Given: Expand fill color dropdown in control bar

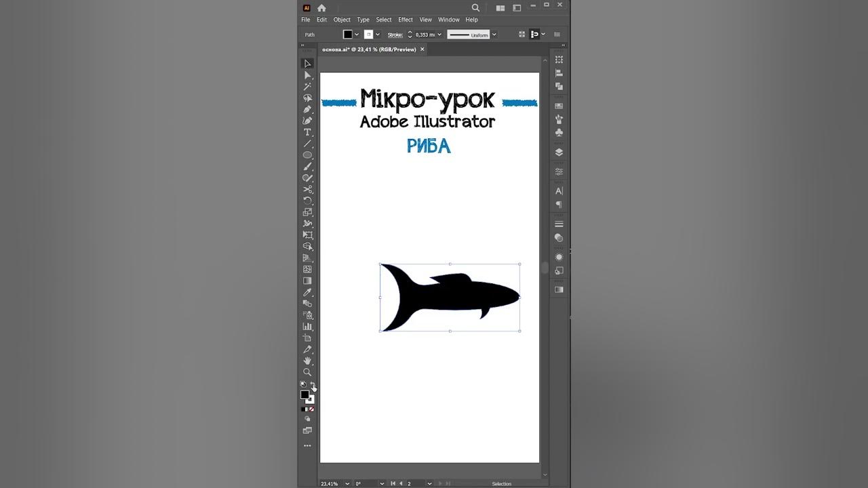Looking at the screenshot, I should pyautogui.click(x=357, y=35).
